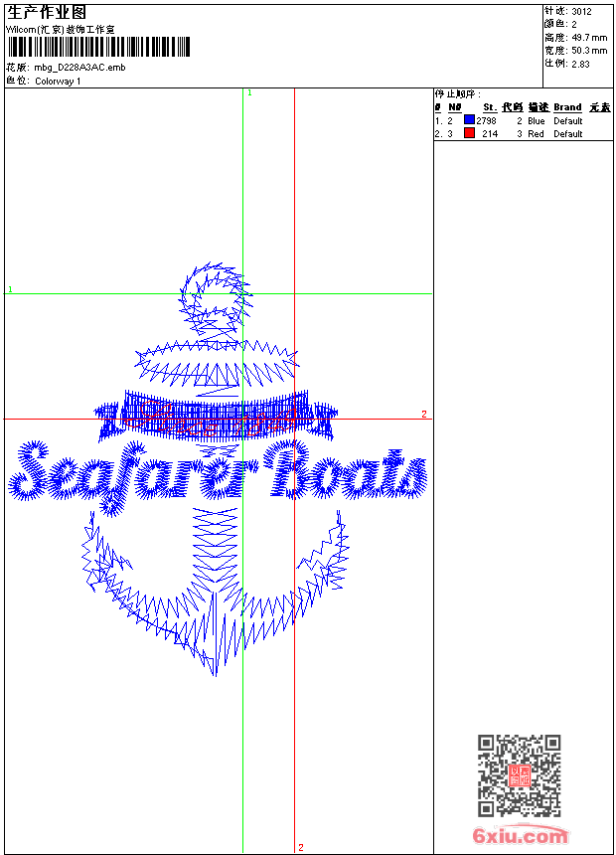Click 'Default' brand in the Blue row
This screenshot has width=616, height=855.
coord(568,121)
